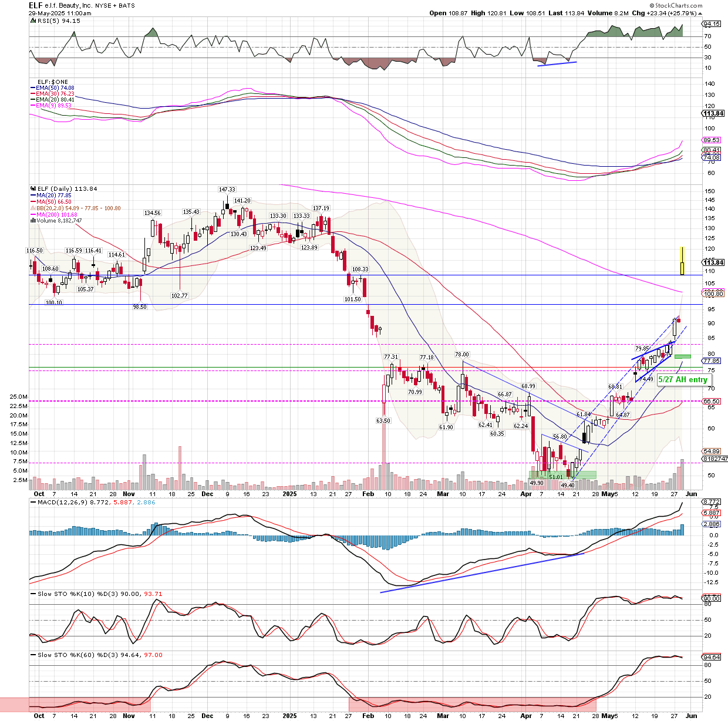This screenshot has height=721, width=728.
Task: Select the MA(20) 77.85 legend in price panel
Action: [x=53, y=195]
